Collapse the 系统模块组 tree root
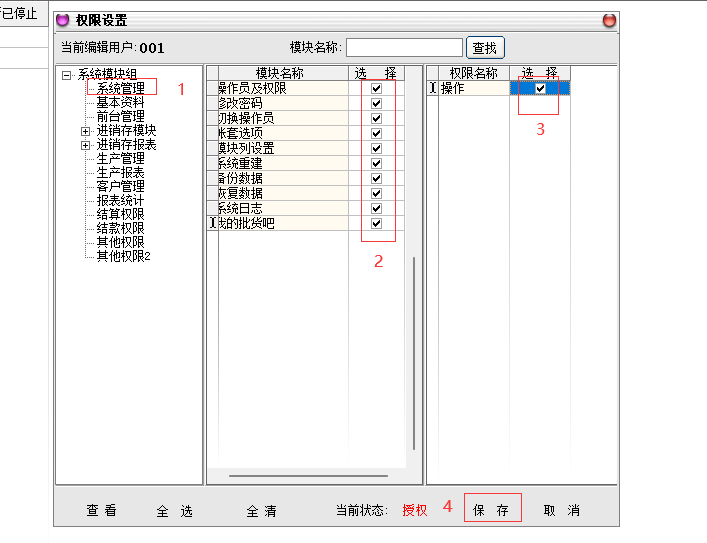The image size is (707, 543). tap(66, 74)
